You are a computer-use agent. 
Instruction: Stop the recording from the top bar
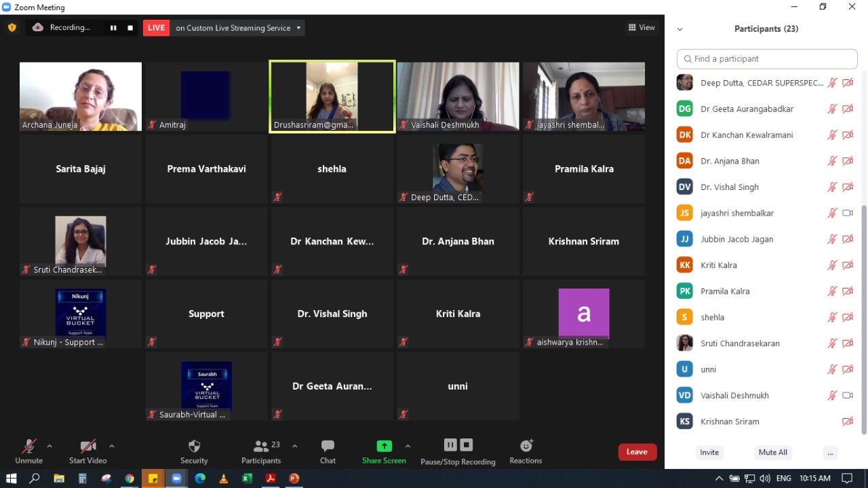click(130, 28)
